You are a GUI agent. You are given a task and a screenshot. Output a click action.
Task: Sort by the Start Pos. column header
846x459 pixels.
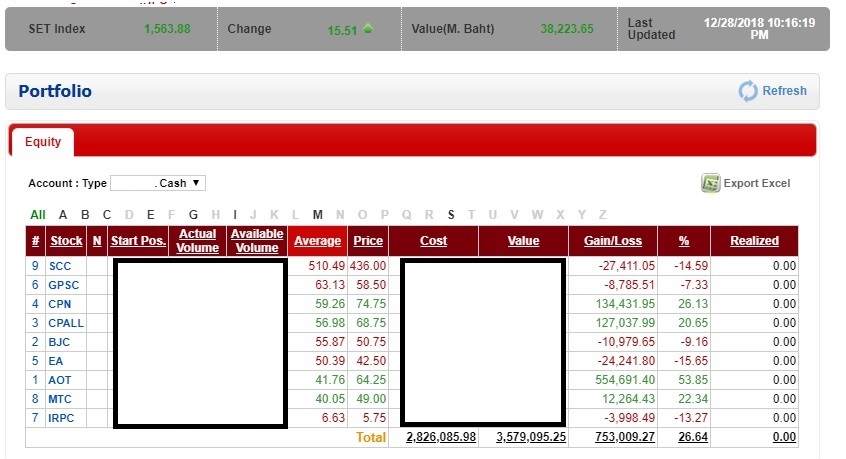[138, 241]
